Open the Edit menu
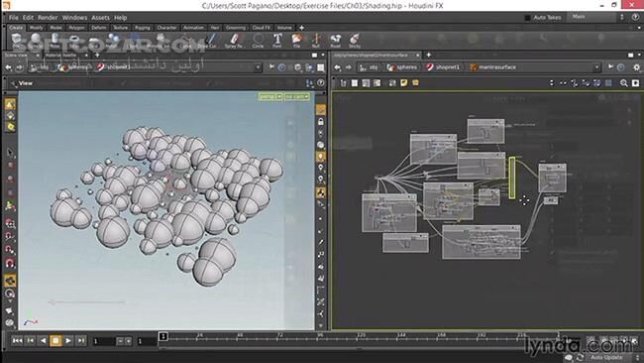This screenshot has width=644, height=363. 28,18
